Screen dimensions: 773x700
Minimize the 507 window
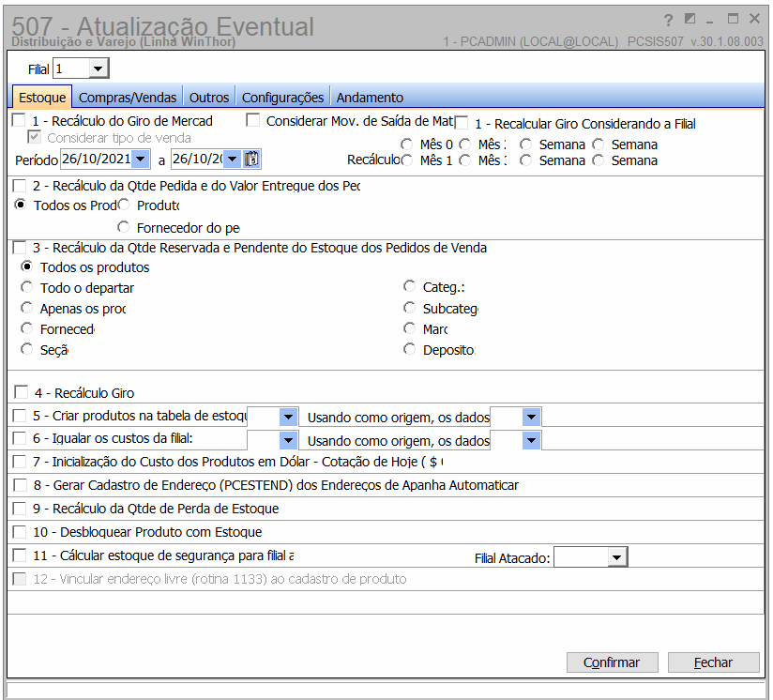pos(709,21)
